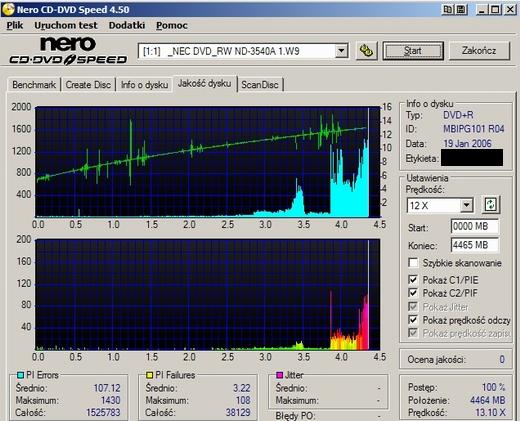The height and width of the screenshot is (421, 520).
Task: Open the NEC DVD_RW drive selection dropdown
Action: click(341, 51)
